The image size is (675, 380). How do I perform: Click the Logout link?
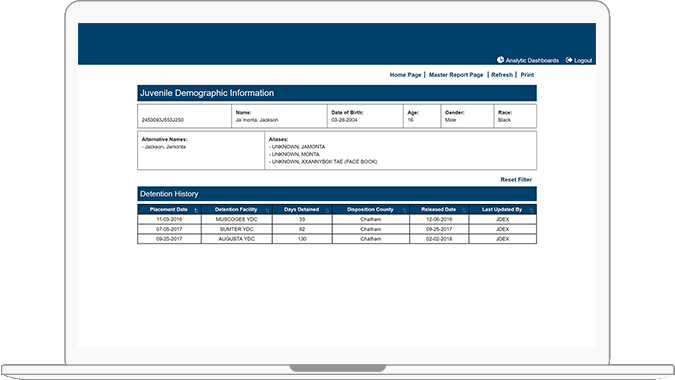583,60
